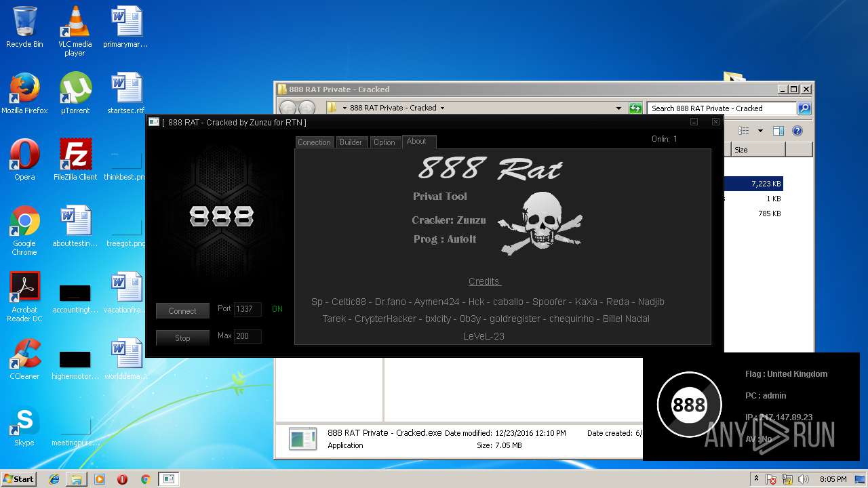Select the µTorrent desktop shortcut
Image resolution: width=868 pixels, height=488 pixels.
tap(75, 94)
